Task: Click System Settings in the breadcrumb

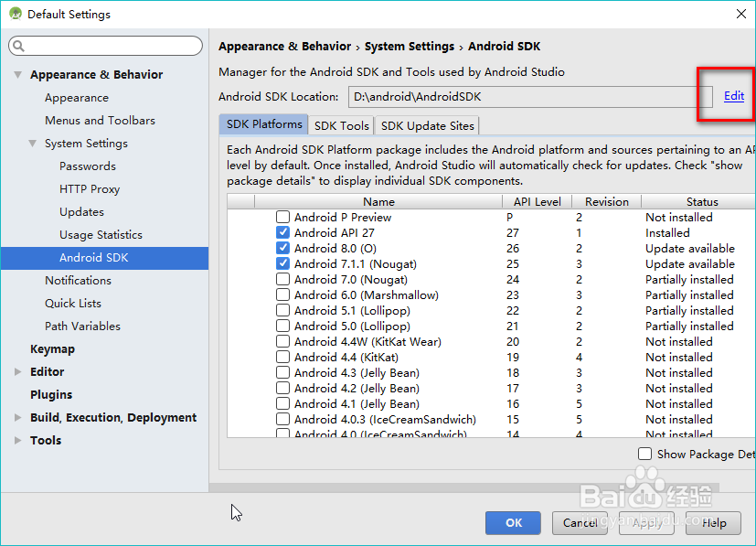Action: [410, 47]
